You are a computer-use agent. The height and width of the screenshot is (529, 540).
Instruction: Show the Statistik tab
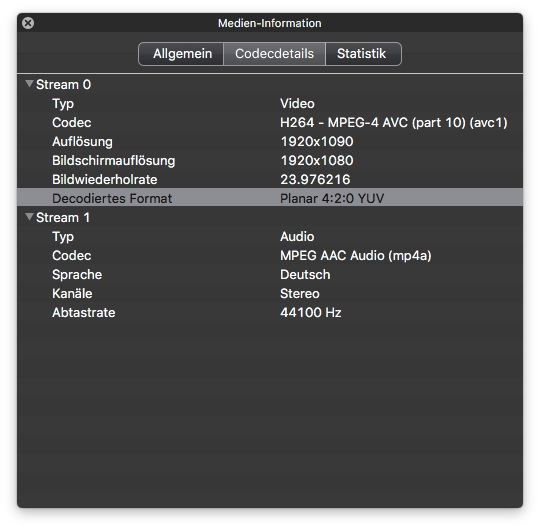(x=363, y=54)
